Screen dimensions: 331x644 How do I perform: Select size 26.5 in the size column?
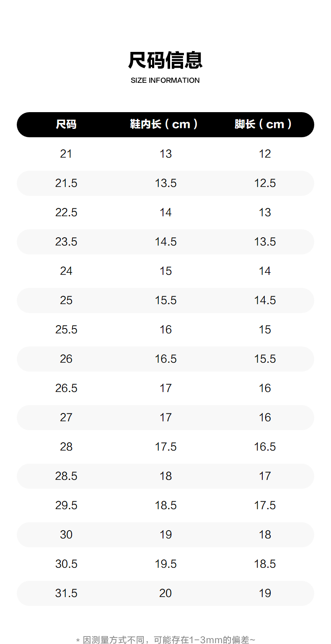[x=66, y=388]
